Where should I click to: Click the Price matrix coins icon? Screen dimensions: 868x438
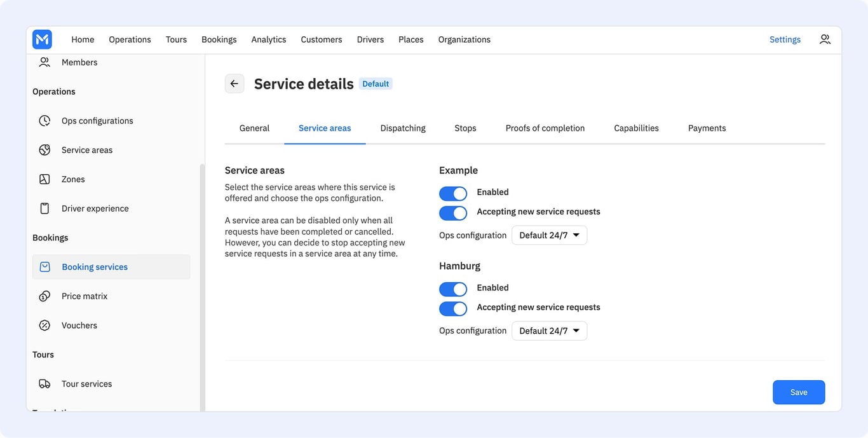coord(44,296)
